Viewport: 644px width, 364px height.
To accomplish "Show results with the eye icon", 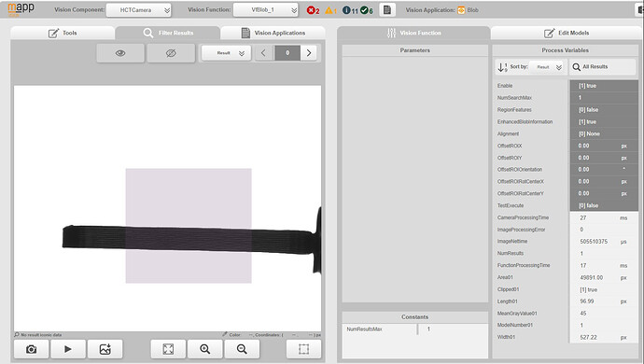I will click(x=120, y=53).
